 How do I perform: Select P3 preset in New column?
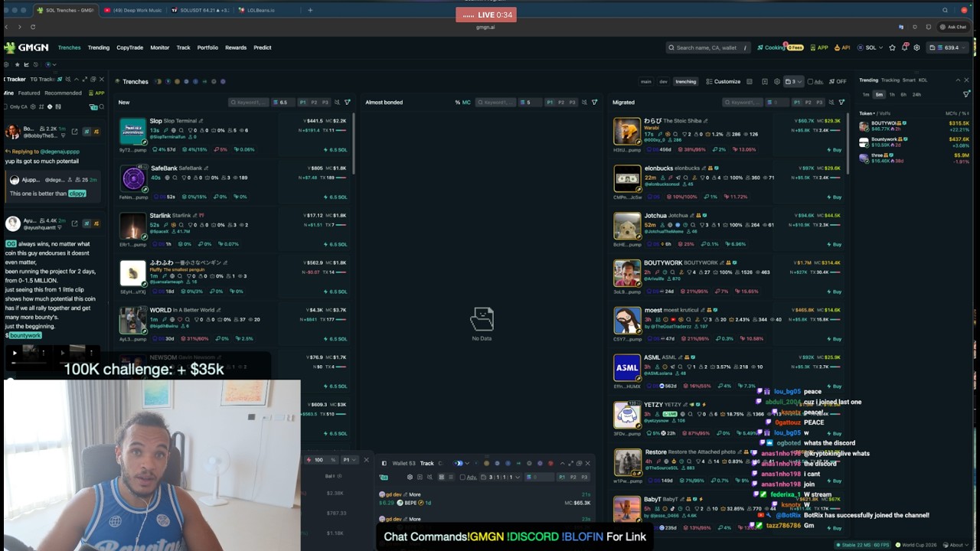click(325, 102)
